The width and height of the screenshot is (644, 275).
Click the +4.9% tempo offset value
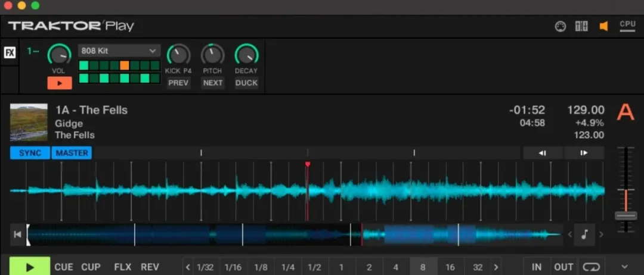(x=589, y=123)
